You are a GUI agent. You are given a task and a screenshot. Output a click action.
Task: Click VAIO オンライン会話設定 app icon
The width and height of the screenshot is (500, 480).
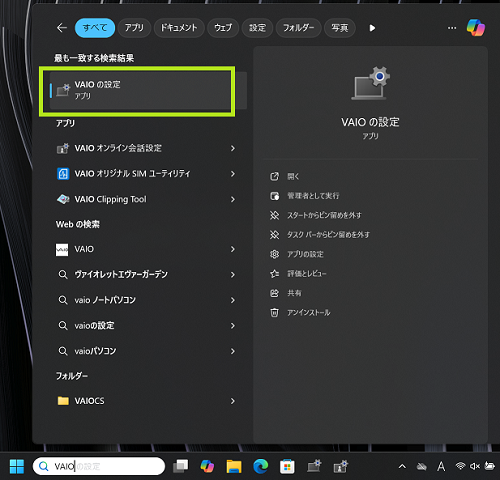(63, 148)
